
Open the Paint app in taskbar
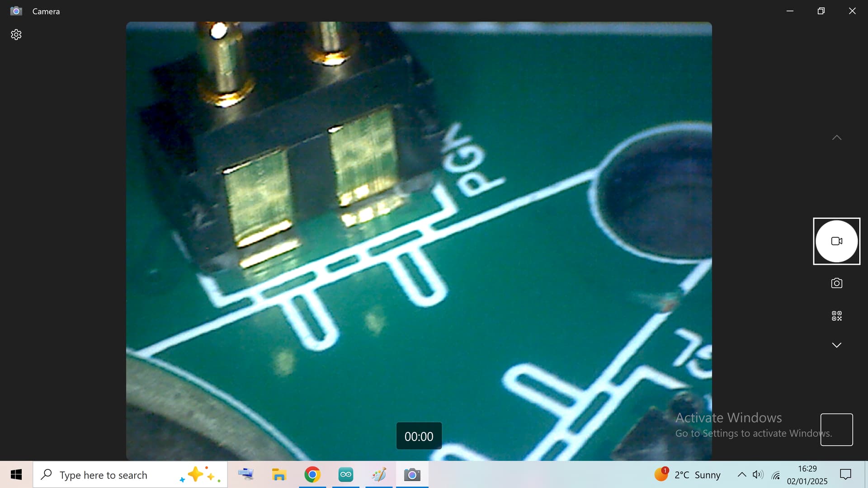[x=379, y=474]
